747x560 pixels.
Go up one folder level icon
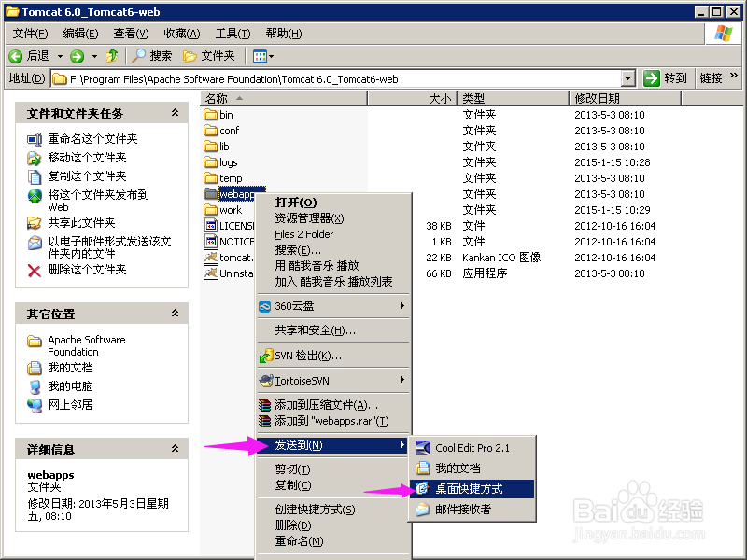tap(112, 56)
